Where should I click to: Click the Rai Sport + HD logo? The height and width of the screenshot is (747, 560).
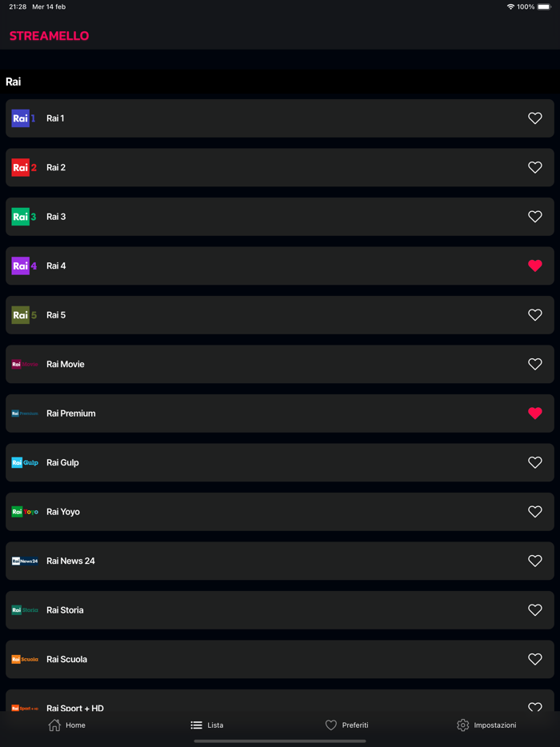[x=22, y=708]
